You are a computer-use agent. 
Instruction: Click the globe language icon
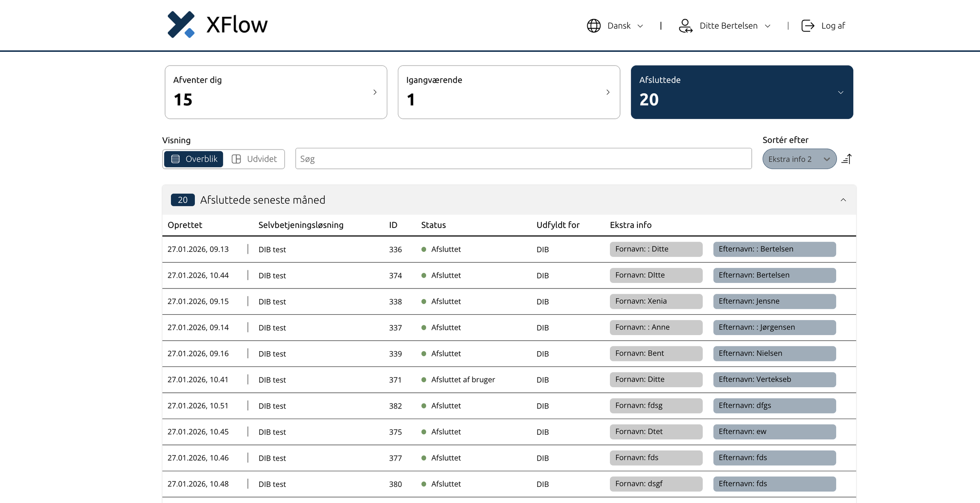pos(593,26)
